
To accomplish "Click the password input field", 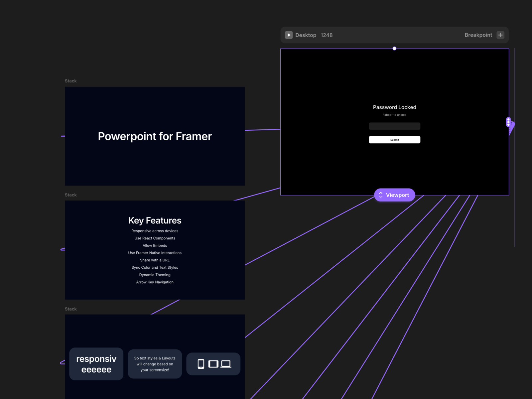I will (394, 126).
